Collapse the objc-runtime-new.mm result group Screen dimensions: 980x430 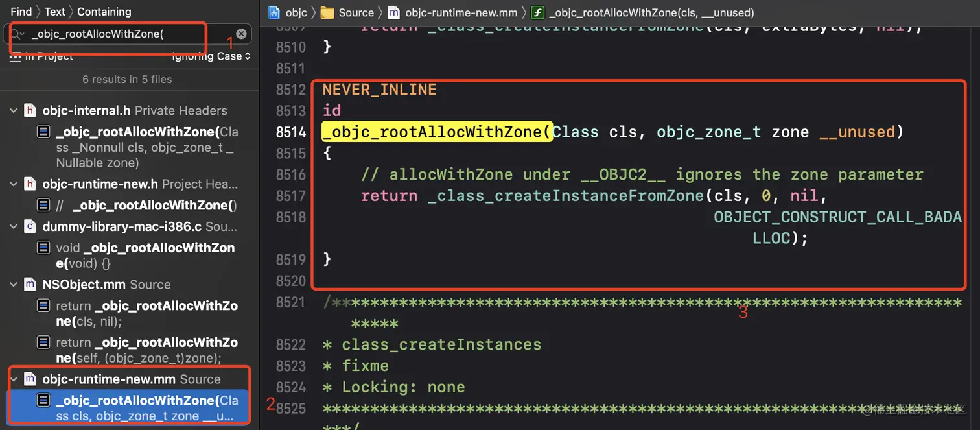(14, 379)
